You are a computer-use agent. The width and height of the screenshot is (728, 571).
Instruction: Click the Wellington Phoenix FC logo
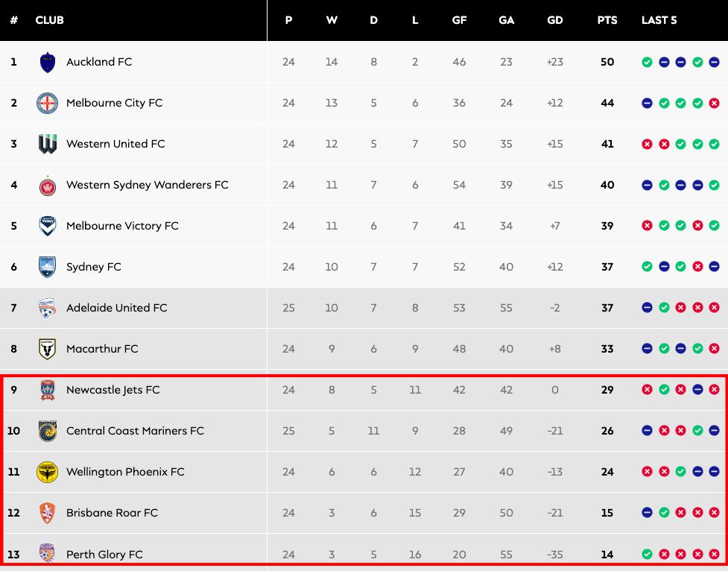point(48,472)
